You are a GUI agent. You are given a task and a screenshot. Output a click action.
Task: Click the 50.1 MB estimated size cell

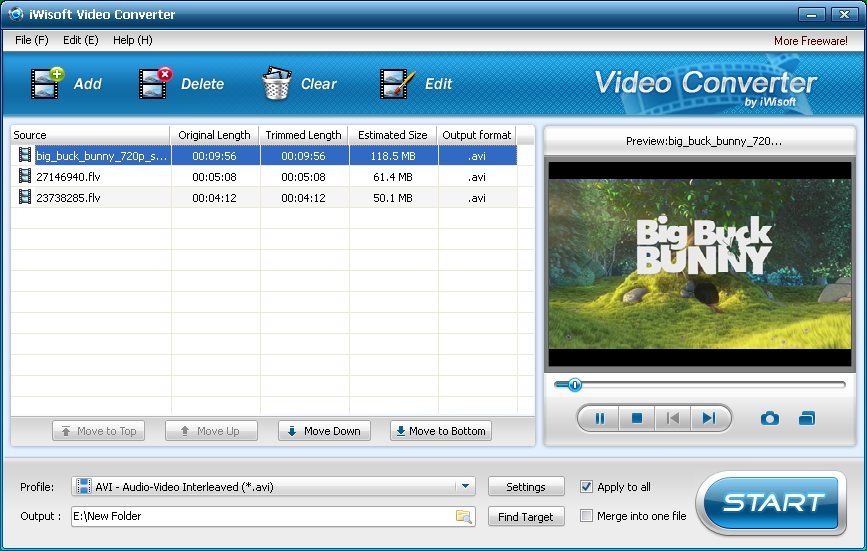(x=393, y=198)
